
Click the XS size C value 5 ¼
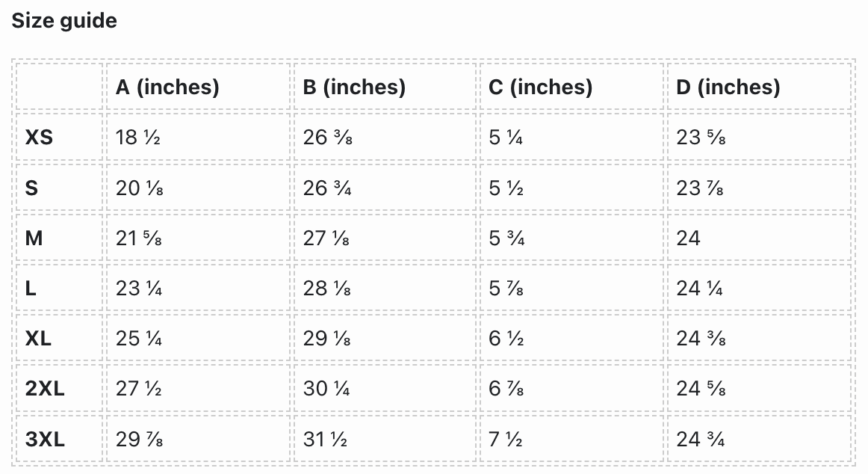tap(506, 138)
